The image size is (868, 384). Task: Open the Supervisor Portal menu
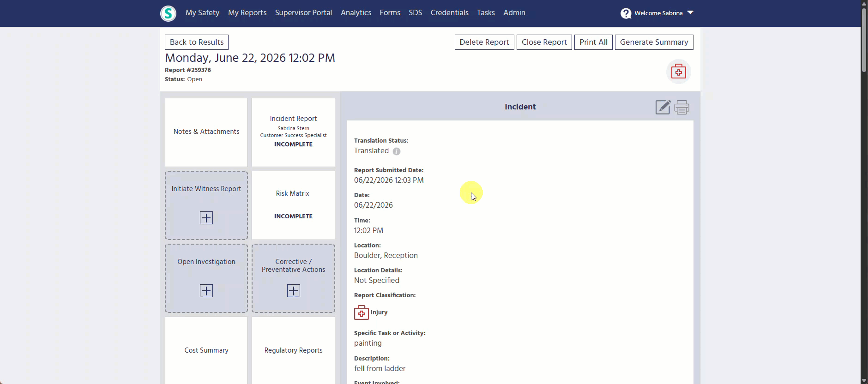coord(303,12)
